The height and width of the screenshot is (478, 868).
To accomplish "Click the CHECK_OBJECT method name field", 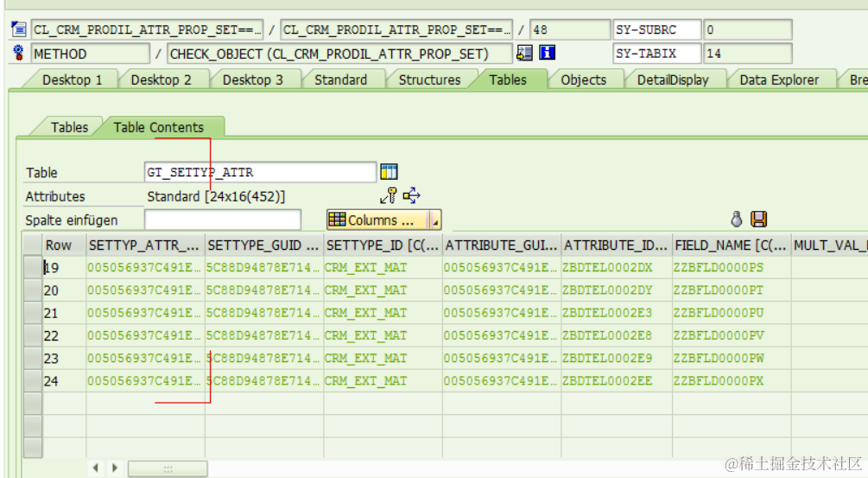I will click(x=339, y=54).
